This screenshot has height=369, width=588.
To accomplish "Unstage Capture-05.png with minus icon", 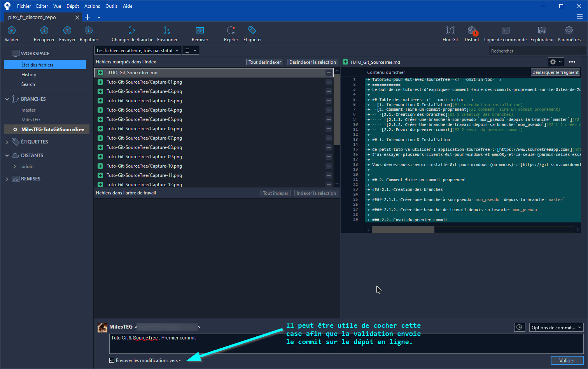I will pyautogui.click(x=329, y=119).
